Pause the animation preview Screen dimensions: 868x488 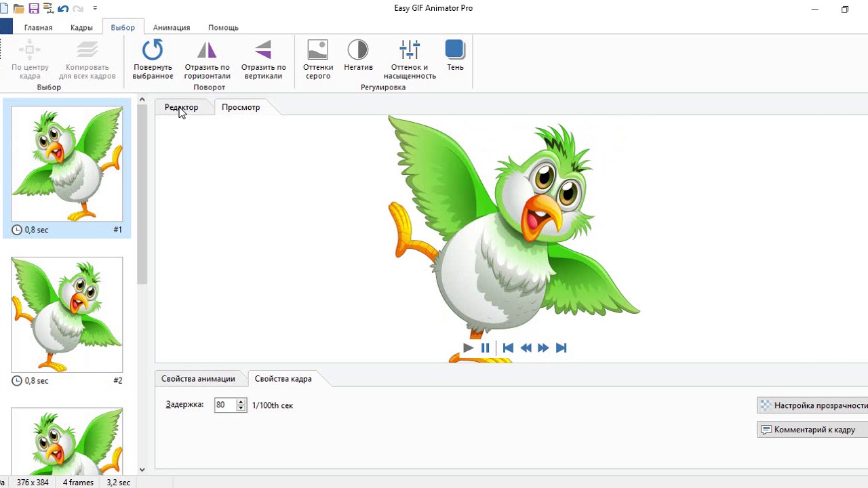coord(486,348)
